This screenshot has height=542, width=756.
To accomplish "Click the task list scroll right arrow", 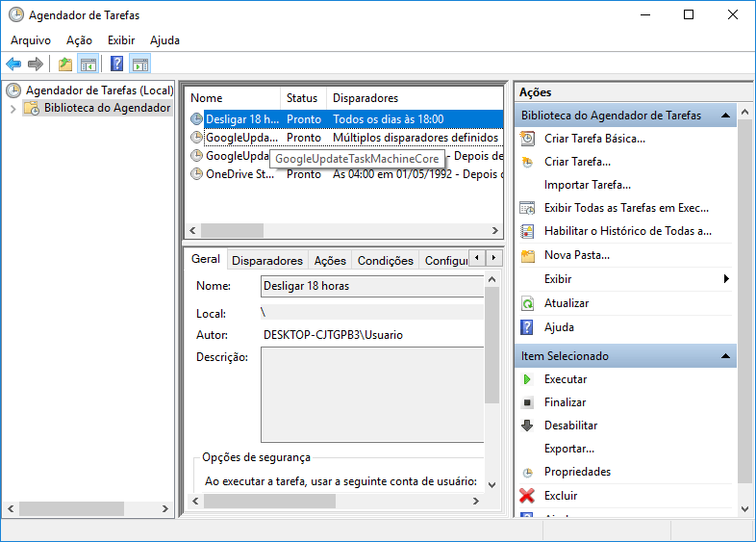I will point(494,231).
